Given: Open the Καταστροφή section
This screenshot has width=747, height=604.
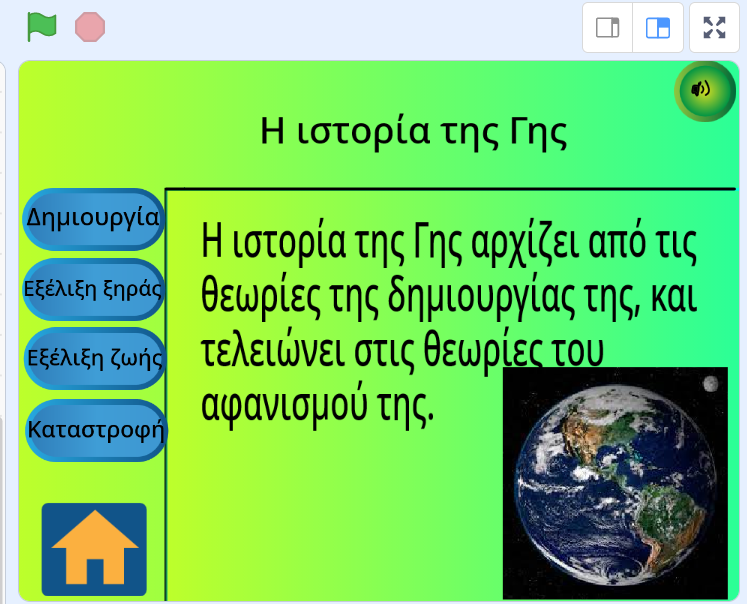Looking at the screenshot, I should click(96, 430).
